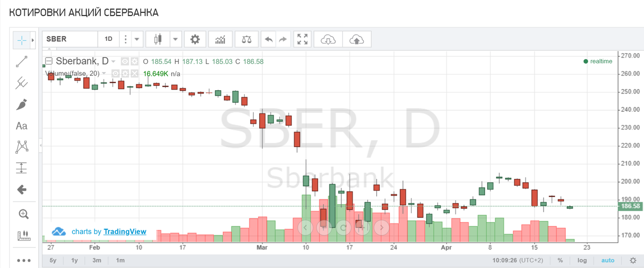Open the Volume indicator dropdown arrow
Viewport: 644px width, 268px height.
click(104, 74)
